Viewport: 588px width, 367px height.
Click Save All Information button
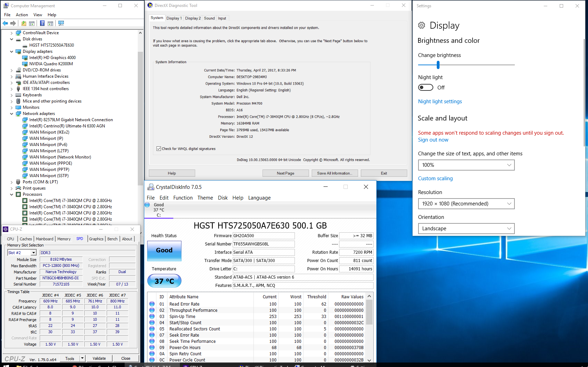pyautogui.click(x=335, y=173)
